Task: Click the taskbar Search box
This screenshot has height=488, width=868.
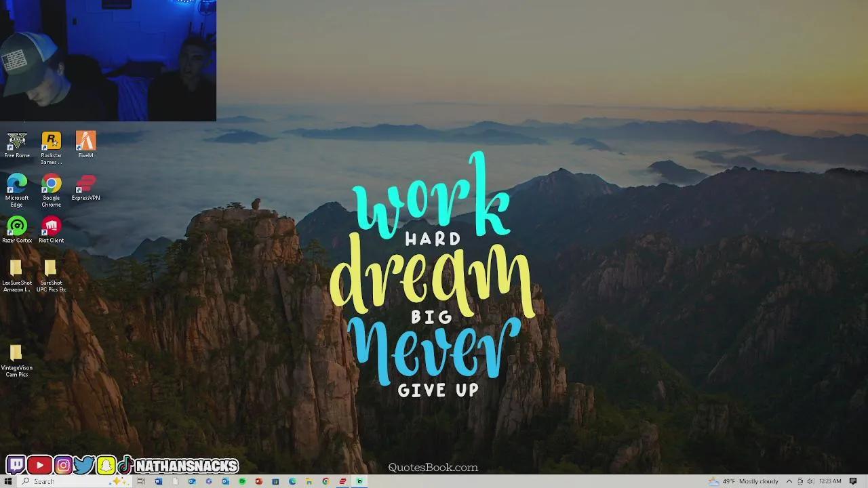Action: (x=73, y=481)
